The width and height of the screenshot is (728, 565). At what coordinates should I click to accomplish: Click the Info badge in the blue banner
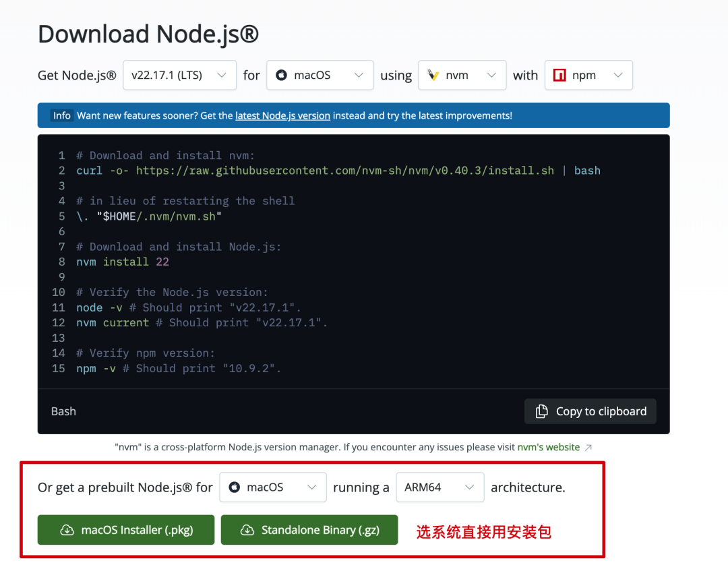click(x=62, y=115)
